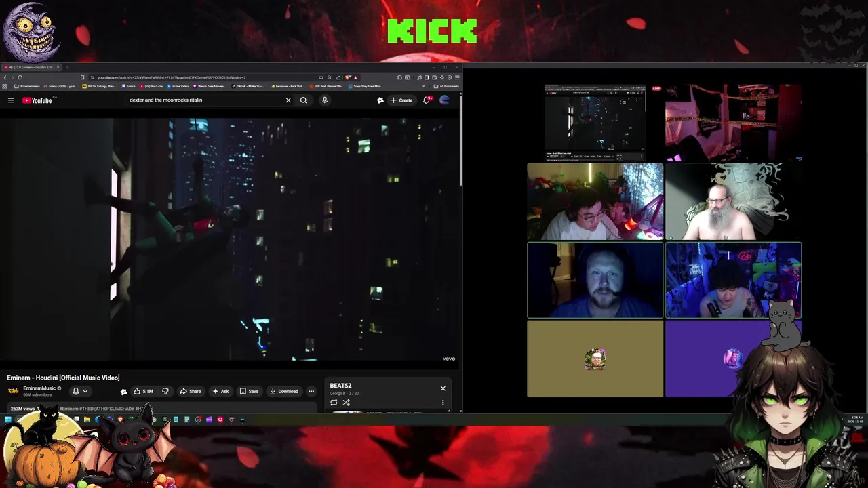Click the share icon in the address bar

tap(338, 77)
